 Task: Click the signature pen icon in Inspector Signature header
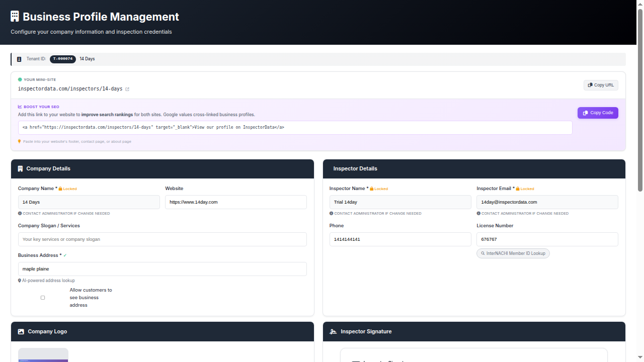pyautogui.click(x=333, y=331)
